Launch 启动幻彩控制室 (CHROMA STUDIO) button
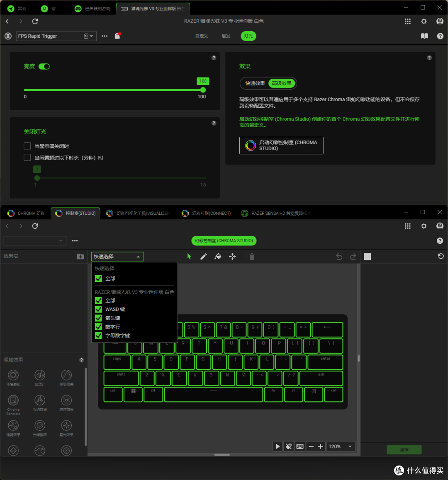Screen dimensions: 448x480 [x=281, y=145]
